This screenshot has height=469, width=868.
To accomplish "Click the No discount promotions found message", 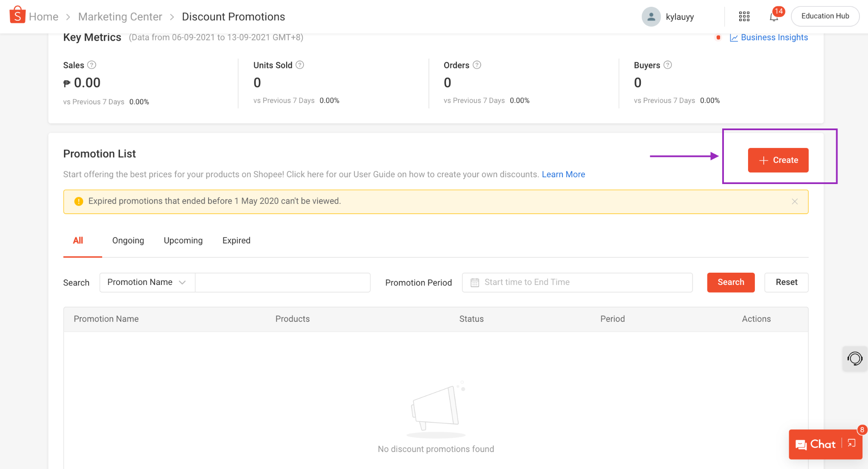I will click(x=436, y=449).
